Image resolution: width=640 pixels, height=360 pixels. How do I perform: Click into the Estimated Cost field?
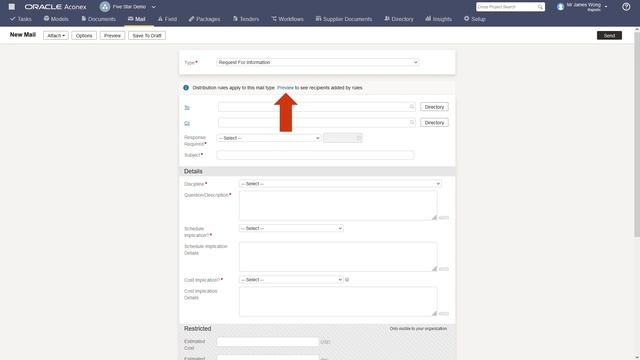tap(268, 342)
